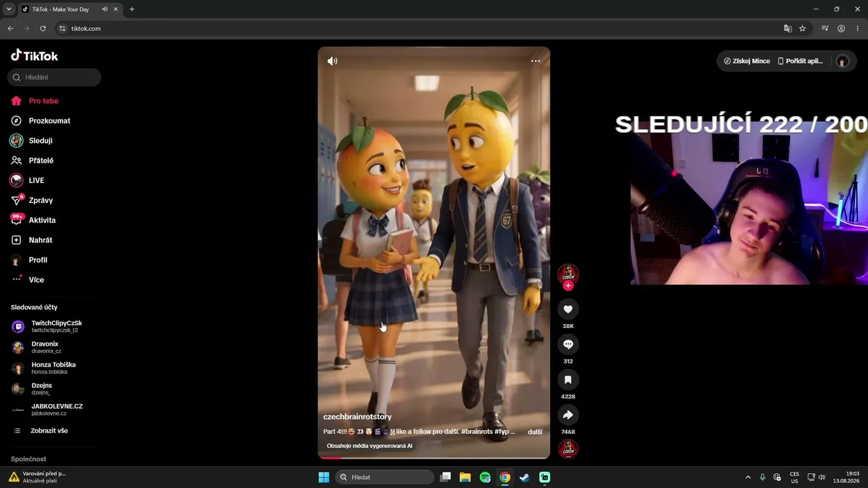Open the Pro tebe feed
Screen dimensions: 868x488
pos(43,101)
